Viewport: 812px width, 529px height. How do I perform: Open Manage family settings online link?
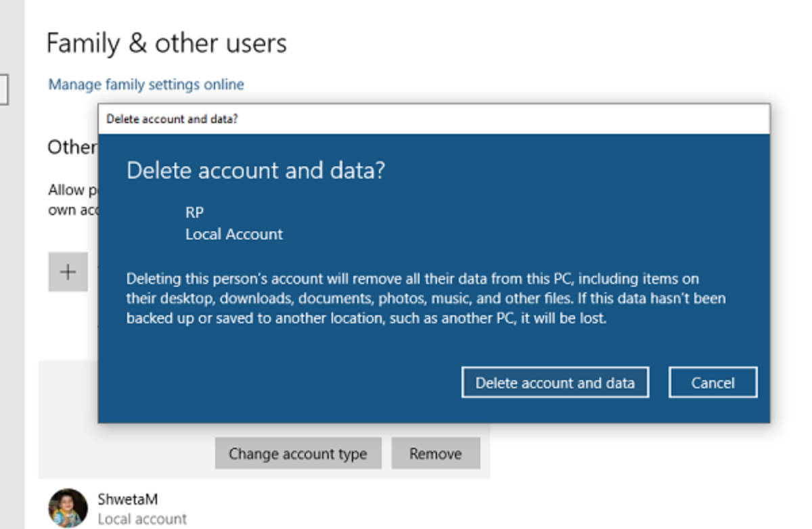point(146,85)
